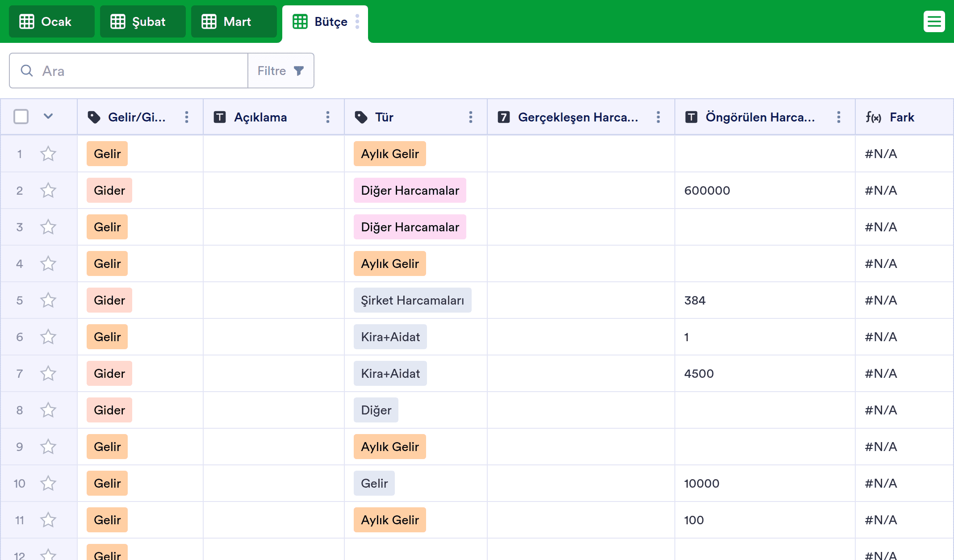Click the Filtre funnel icon

point(299,71)
